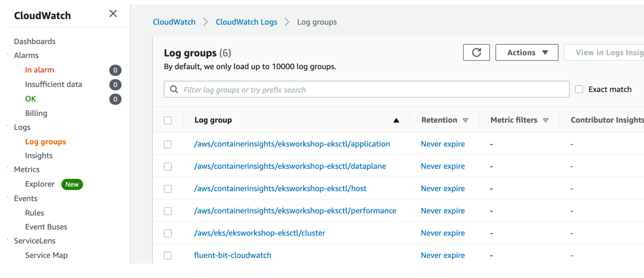Open Retention column filter arrow

pos(465,120)
